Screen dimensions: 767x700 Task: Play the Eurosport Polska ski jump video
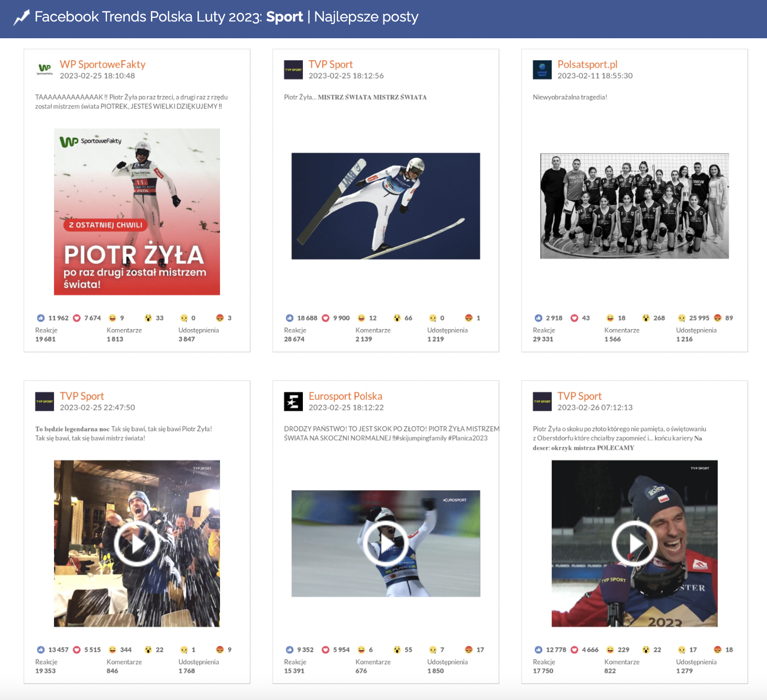pos(386,544)
